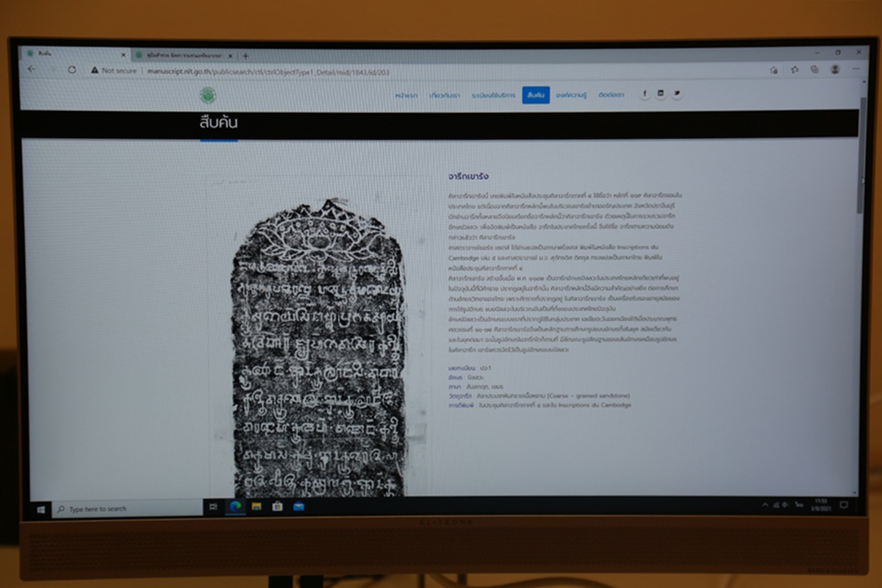This screenshot has height=588, width=882.
Task: Open the browser settings ellipsis menu
Action: 855,69
